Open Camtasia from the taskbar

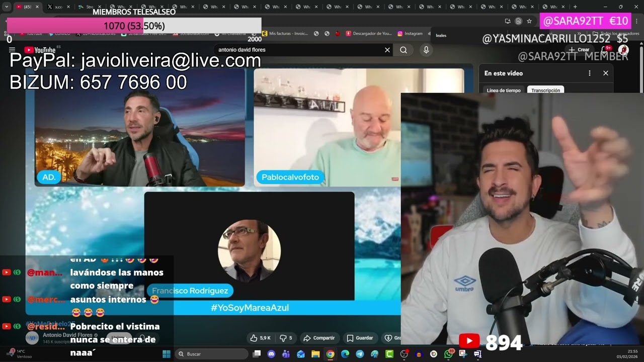point(389,354)
